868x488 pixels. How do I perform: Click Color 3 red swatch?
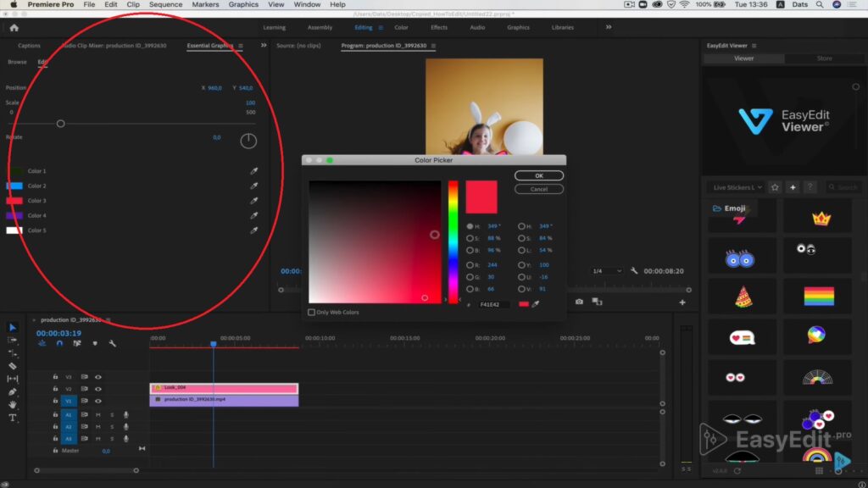click(x=14, y=201)
